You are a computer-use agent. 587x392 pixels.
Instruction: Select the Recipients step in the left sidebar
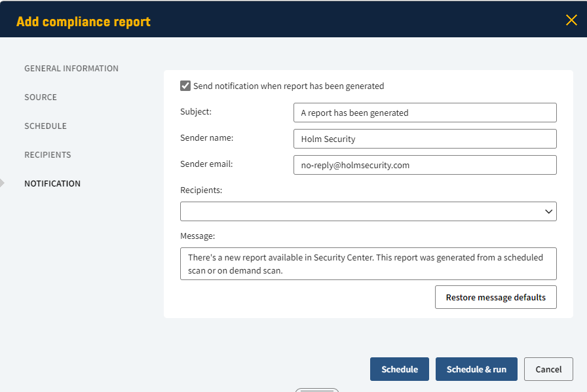point(48,154)
